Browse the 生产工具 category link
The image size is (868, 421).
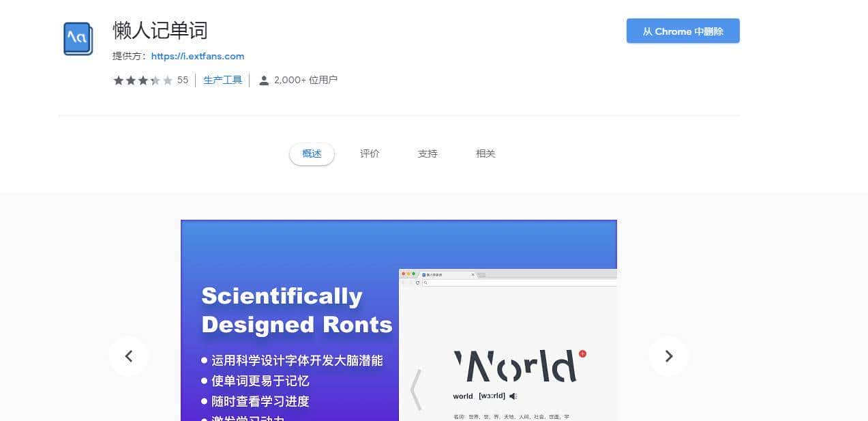222,79
